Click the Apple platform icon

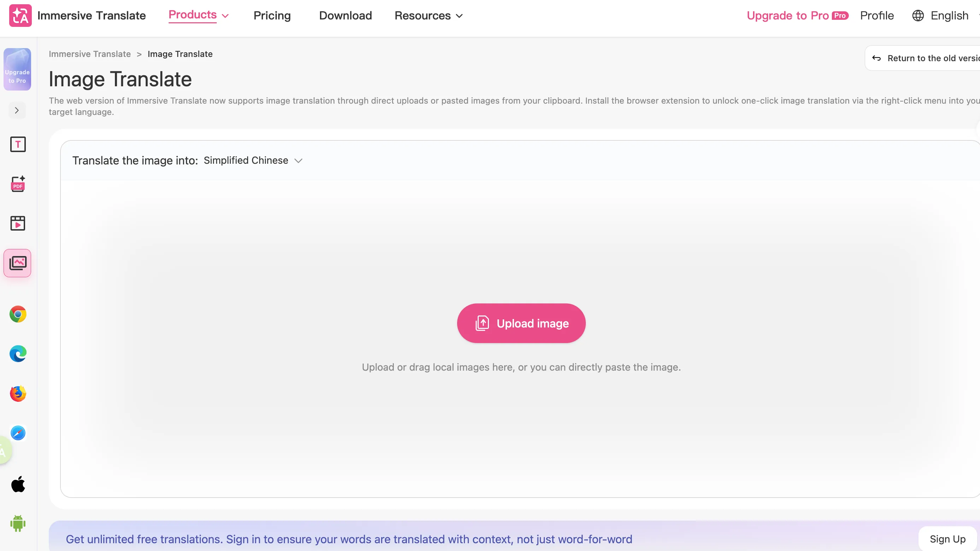coord(18,485)
